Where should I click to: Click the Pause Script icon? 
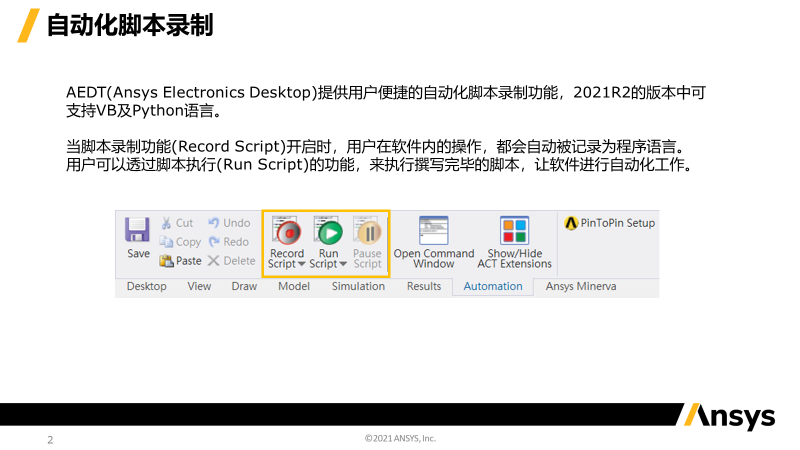[x=368, y=232]
